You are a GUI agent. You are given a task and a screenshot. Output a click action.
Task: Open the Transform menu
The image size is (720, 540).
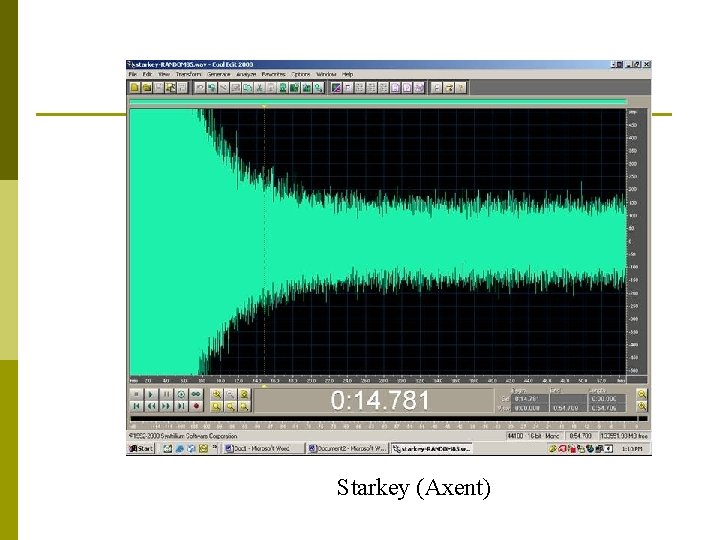tap(188, 74)
